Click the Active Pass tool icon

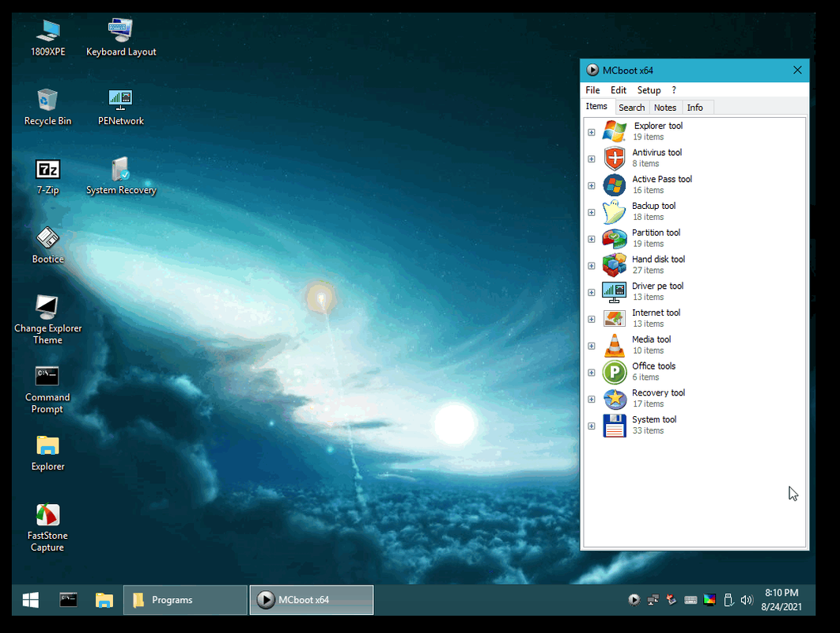[614, 185]
